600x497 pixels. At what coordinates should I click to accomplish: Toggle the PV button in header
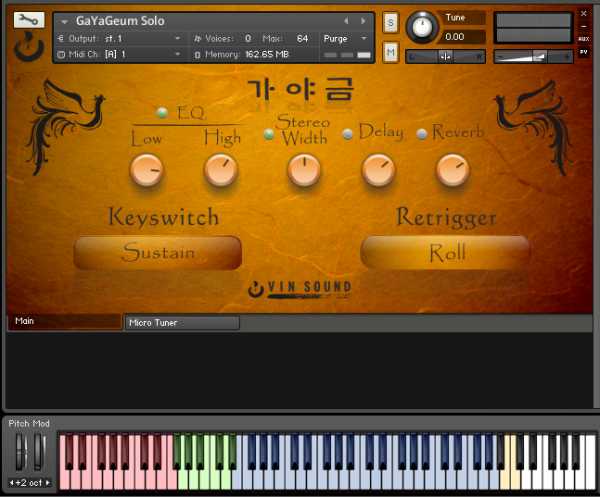(583, 52)
